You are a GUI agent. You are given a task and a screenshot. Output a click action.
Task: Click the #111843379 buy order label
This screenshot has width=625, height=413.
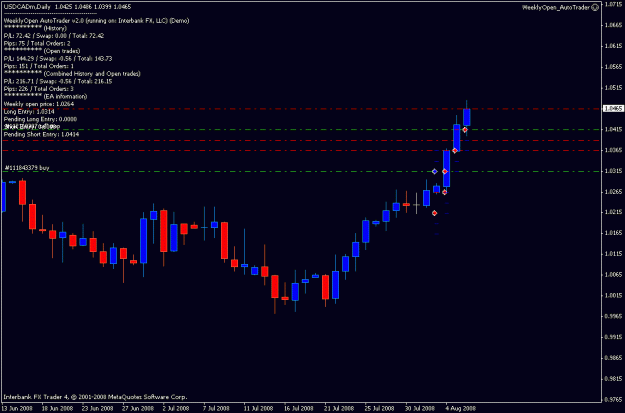tap(27, 168)
